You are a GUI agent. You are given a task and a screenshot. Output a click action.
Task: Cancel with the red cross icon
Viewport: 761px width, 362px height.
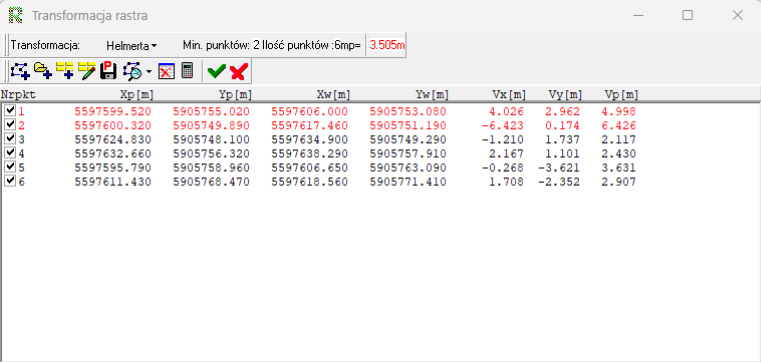pos(239,72)
